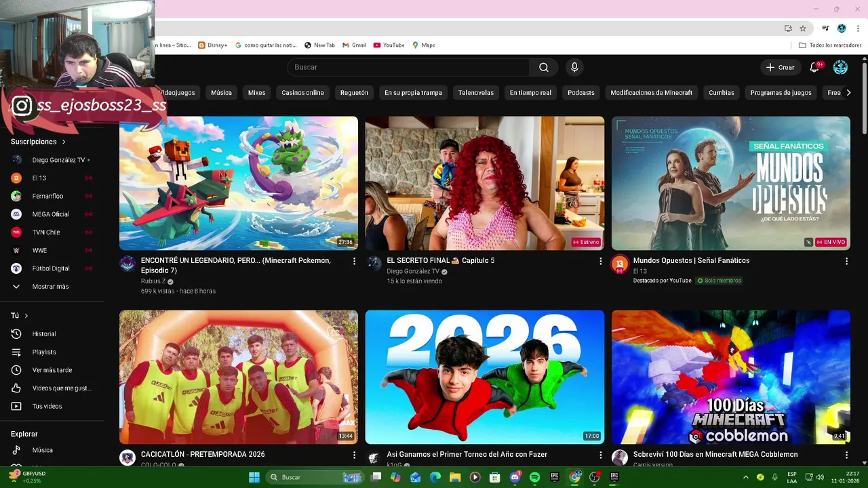The width and height of the screenshot is (868, 488).
Task: Expand Suscripciones section chevron
Action: coord(64,142)
